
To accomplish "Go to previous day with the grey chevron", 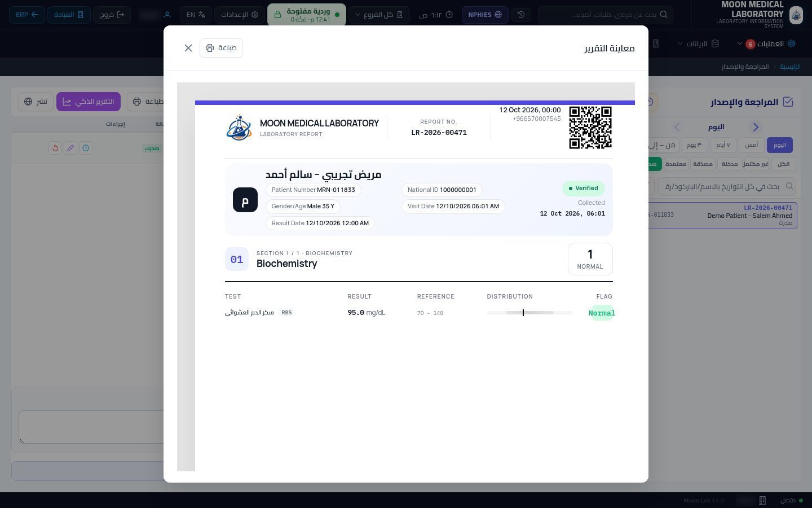I will tap(677, 127).
